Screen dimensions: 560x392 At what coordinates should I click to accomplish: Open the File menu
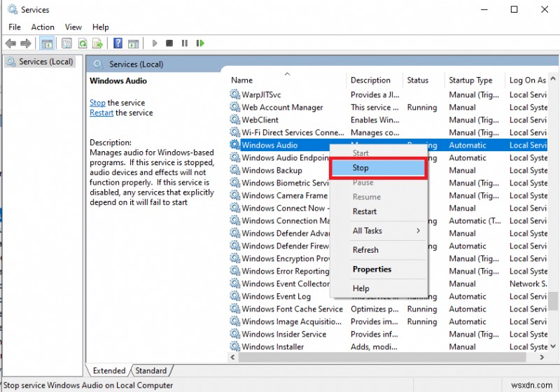coord(15,27)
